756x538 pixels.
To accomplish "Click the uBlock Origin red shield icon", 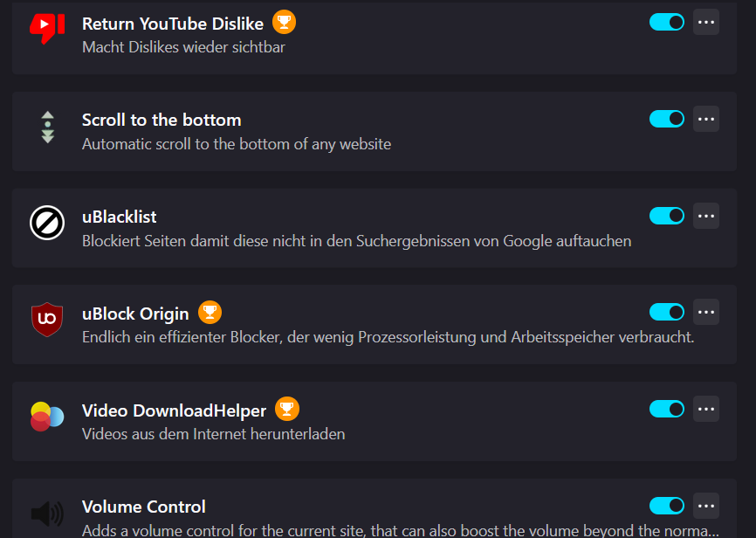I will coord(47,320).
